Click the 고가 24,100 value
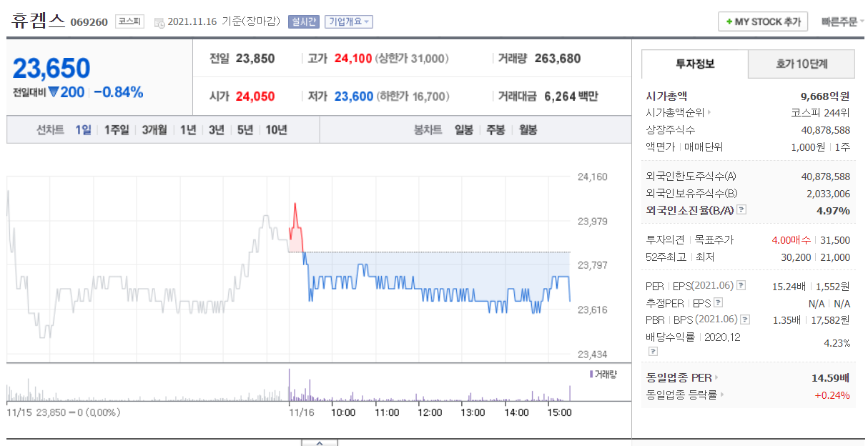 352,59
